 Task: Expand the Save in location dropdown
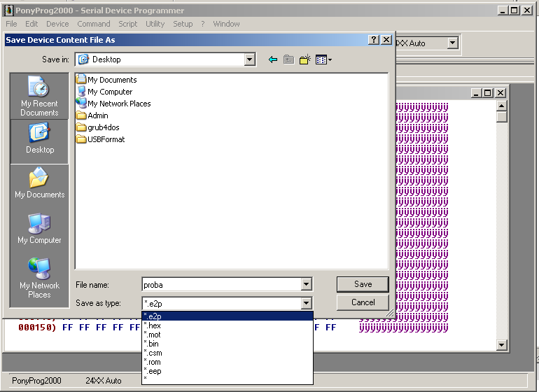coord(250,60)
